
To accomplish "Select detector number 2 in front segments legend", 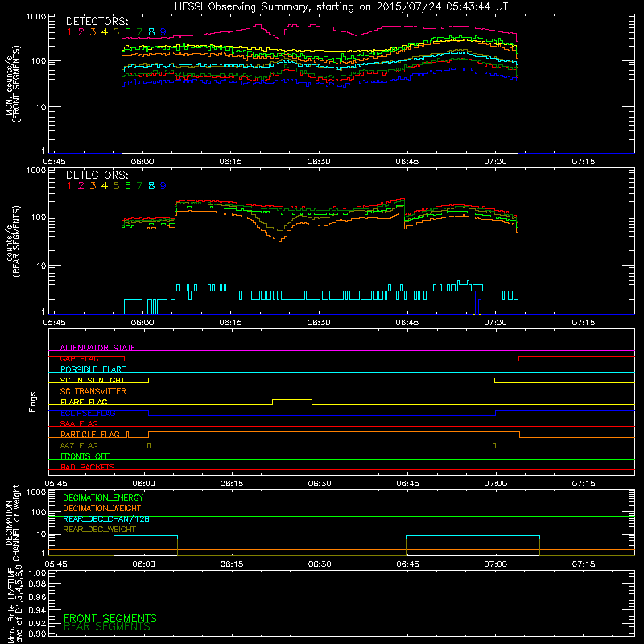I will pyautogui.click(x=81, y=31).
